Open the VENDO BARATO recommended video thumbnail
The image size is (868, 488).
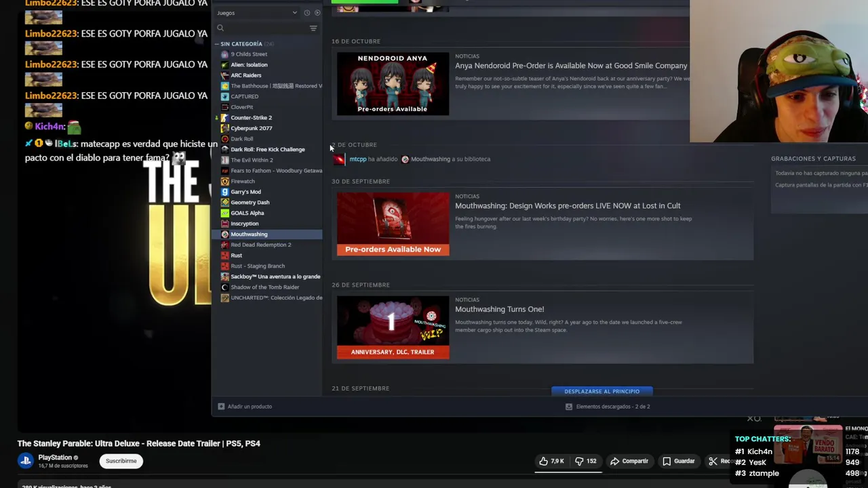coord(808,445)
